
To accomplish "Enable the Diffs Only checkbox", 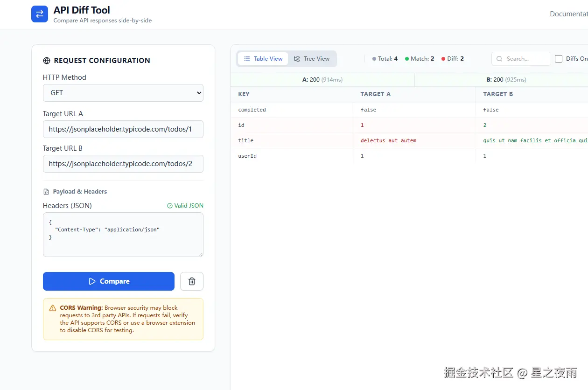I will (559, 59).
